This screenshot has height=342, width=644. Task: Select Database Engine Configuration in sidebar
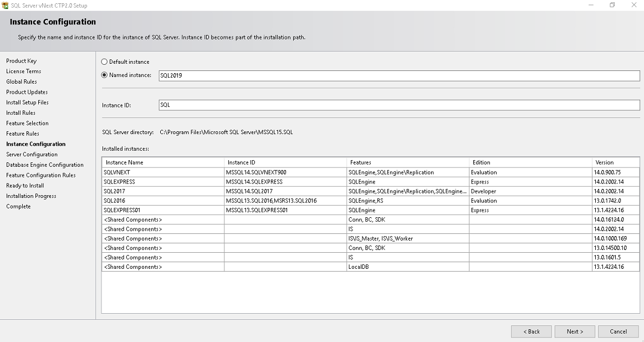45,165
